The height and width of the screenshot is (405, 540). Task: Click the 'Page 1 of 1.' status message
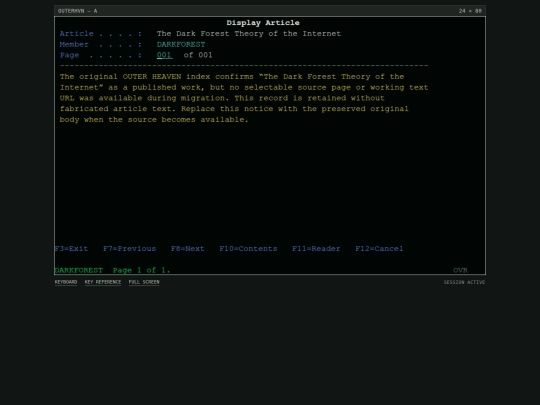pyautogui.click(x=142, y=270)
